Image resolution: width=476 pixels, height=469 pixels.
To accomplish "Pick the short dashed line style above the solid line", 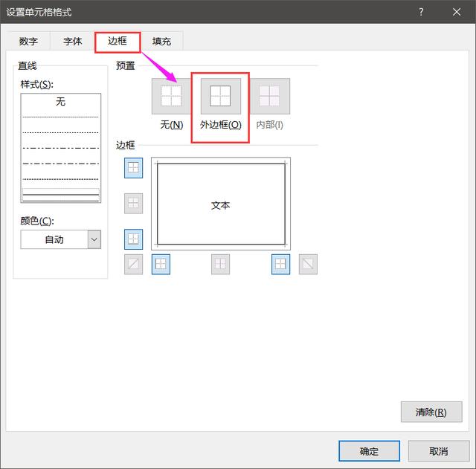I will point(61,179).
